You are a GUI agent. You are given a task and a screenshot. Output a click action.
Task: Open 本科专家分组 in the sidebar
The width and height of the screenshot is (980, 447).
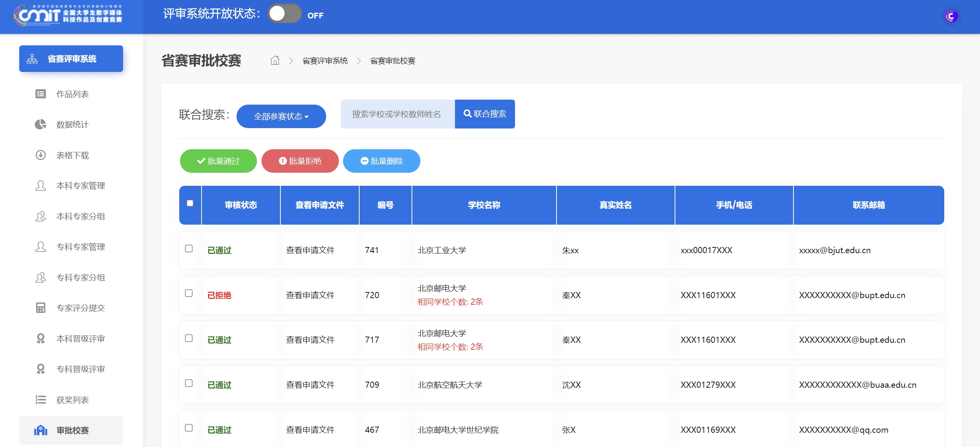pos(80,216)
